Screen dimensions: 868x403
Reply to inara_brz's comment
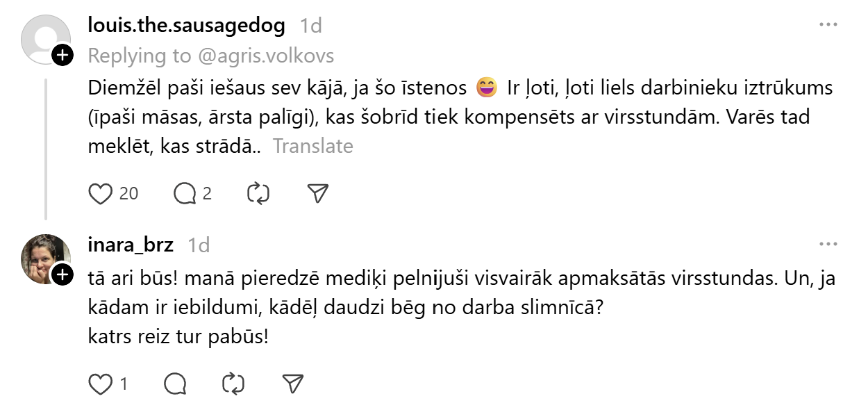coord(176,382)
